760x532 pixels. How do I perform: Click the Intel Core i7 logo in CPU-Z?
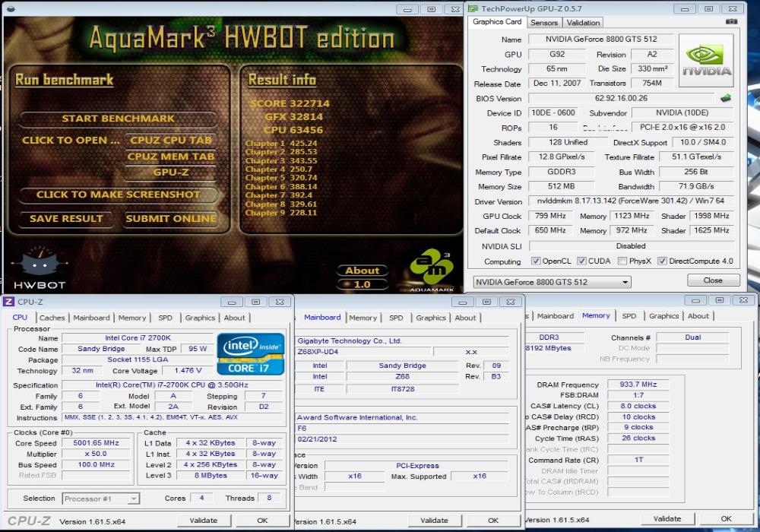(250, 353)
